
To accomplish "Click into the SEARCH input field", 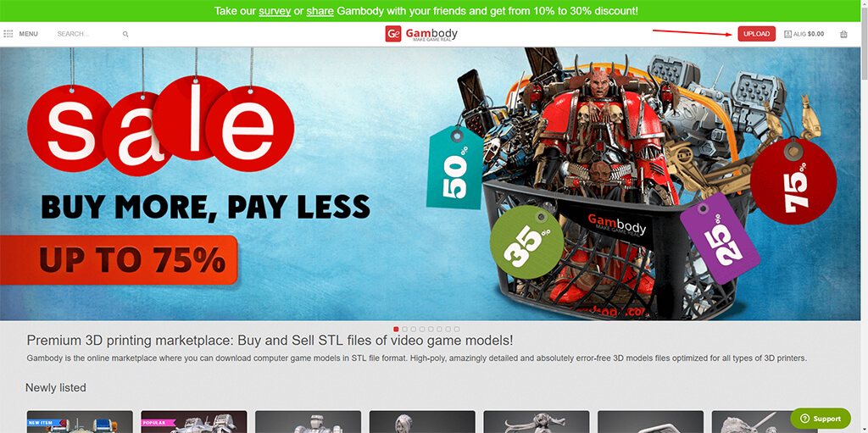I will point(88,34).
